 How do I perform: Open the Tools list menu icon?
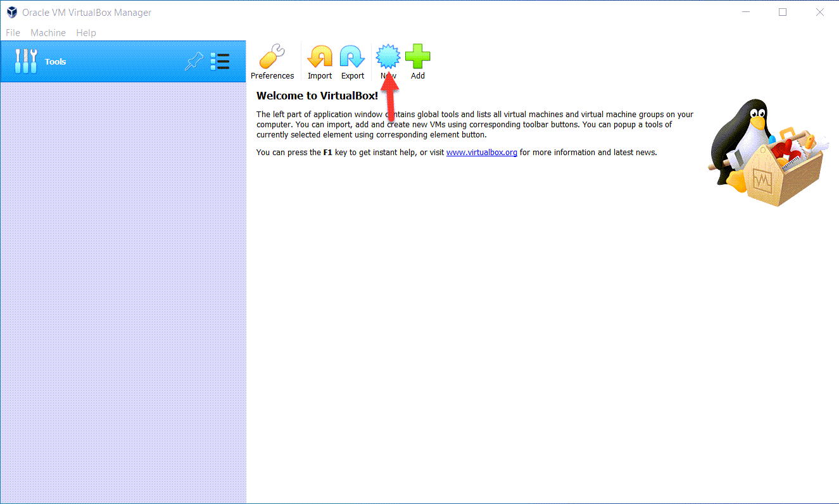(220, 61)
